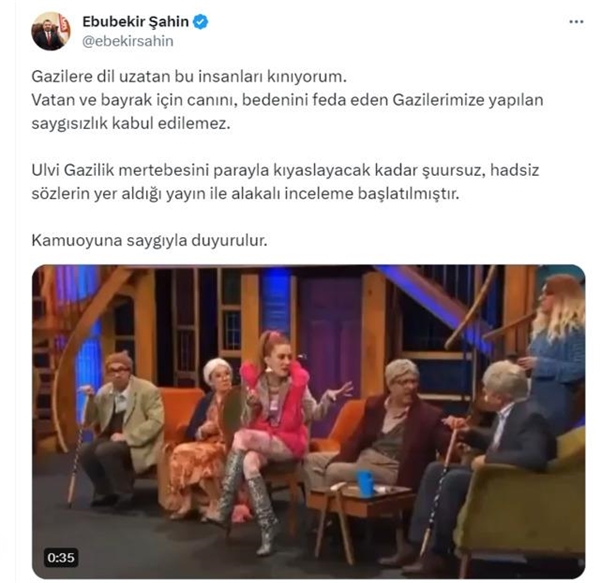
Task: Click the closing line "Kamuoyuna saygıyla duyurulur."
Action: tap(149, 241)
